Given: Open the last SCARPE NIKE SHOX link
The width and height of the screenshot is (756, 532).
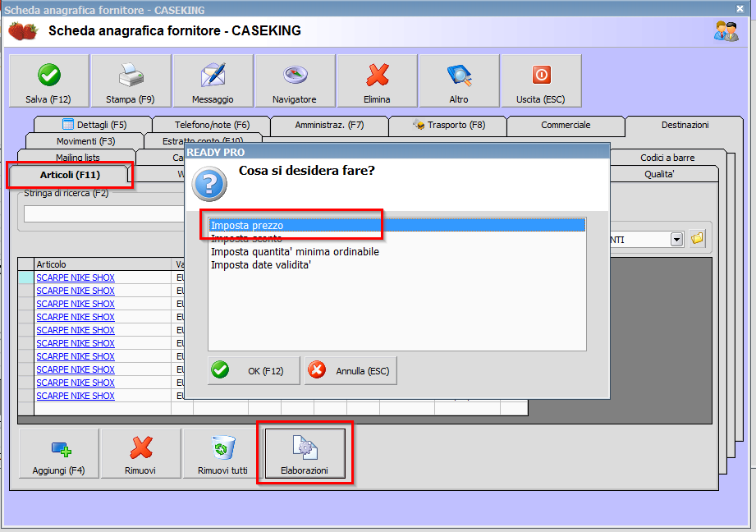Looking at the screenshot, I should click(x=76, y=396).
